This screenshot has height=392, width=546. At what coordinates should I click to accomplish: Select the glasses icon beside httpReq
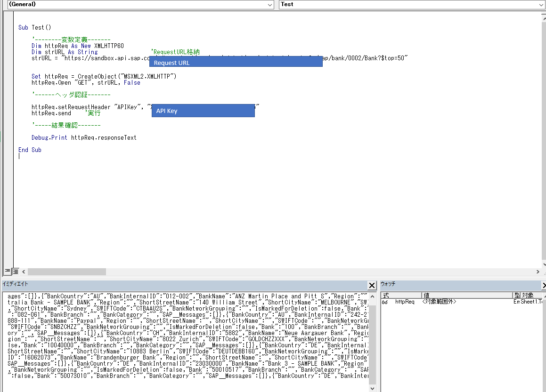point(385,302)
